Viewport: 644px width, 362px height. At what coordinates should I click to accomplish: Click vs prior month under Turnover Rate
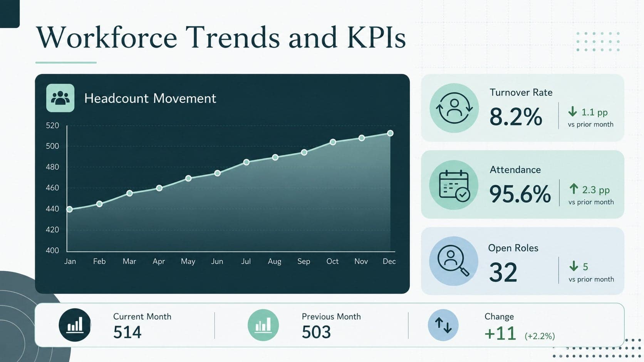590,124
